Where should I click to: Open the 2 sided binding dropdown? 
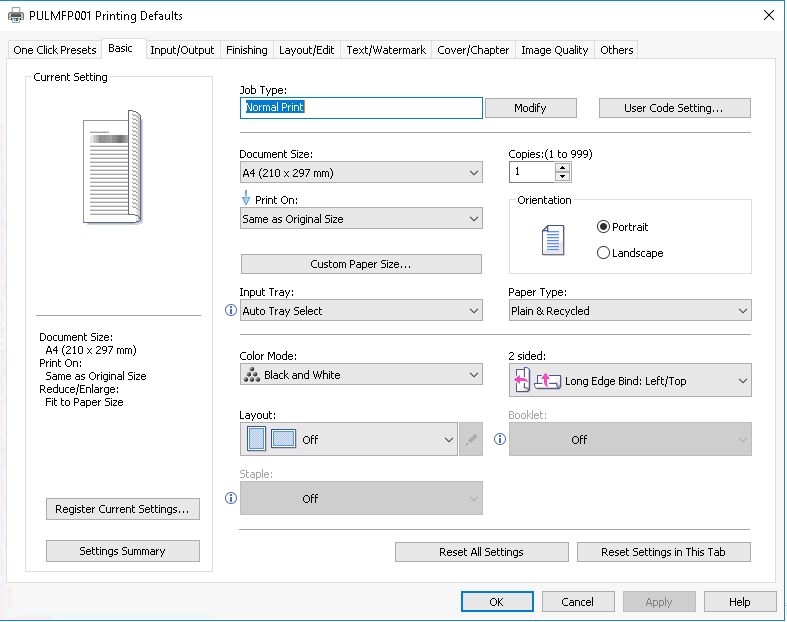point(630,381)
